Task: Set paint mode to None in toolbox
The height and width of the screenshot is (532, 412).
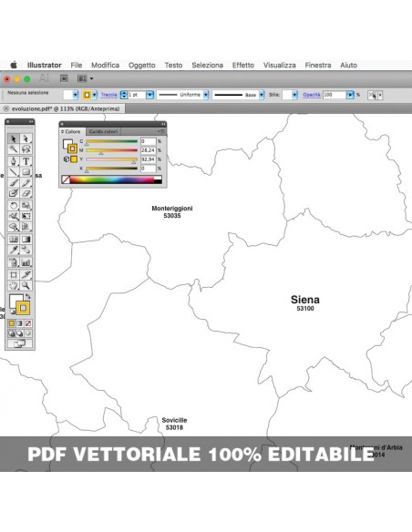Action: [x=28, y=323]
